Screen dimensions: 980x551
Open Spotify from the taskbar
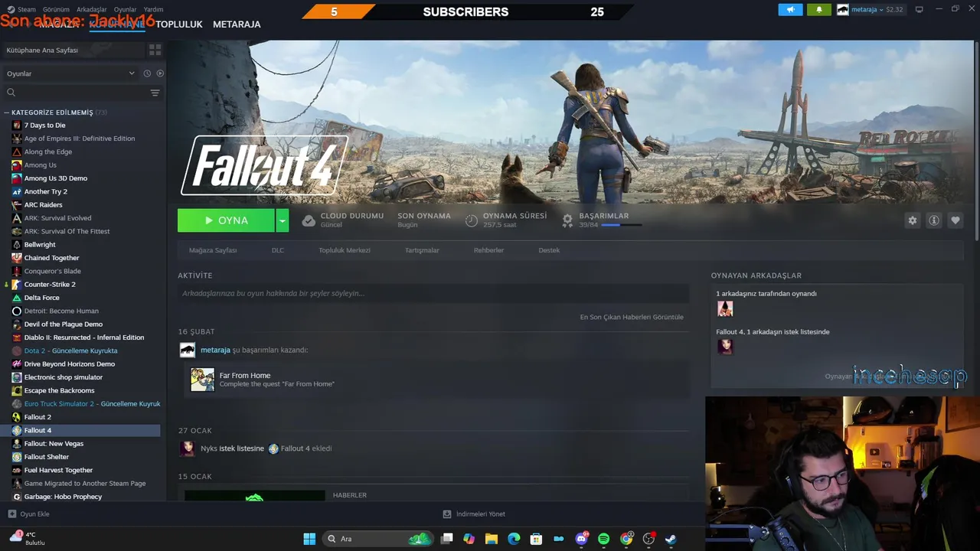point(603,539)
